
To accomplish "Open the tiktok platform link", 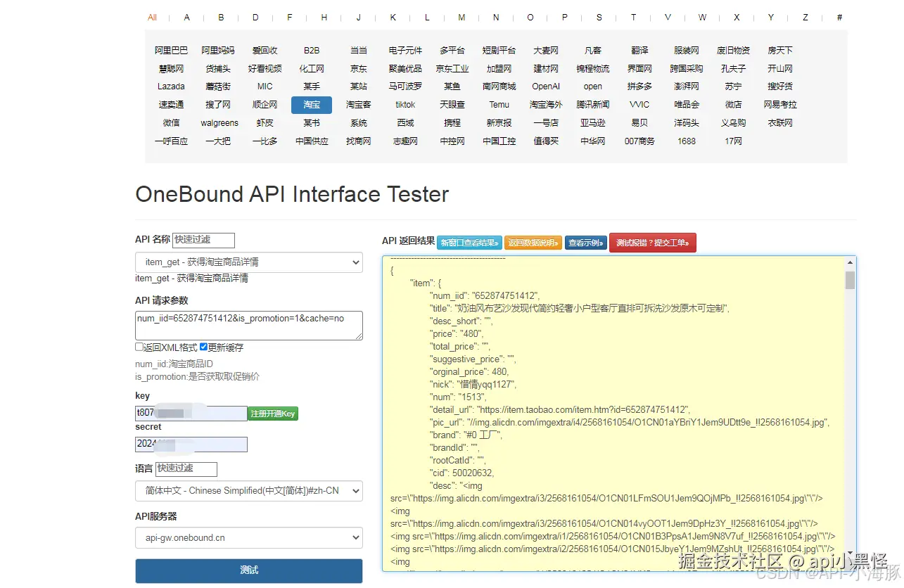I will click(405, 105).
